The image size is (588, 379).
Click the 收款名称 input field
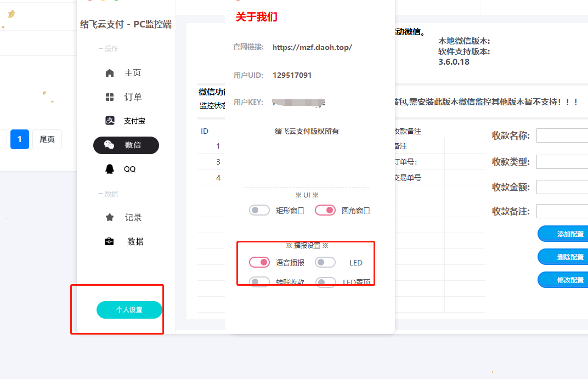[x=562, y=135]
